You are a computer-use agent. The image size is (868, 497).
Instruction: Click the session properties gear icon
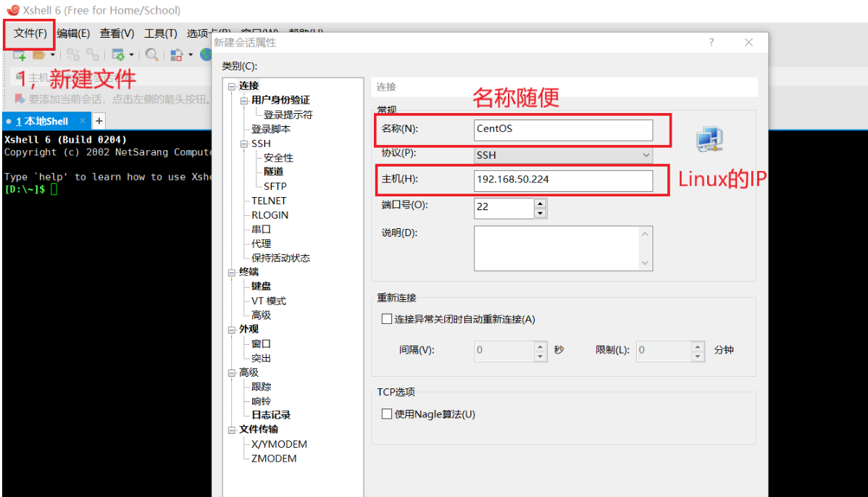coord(118,55)
